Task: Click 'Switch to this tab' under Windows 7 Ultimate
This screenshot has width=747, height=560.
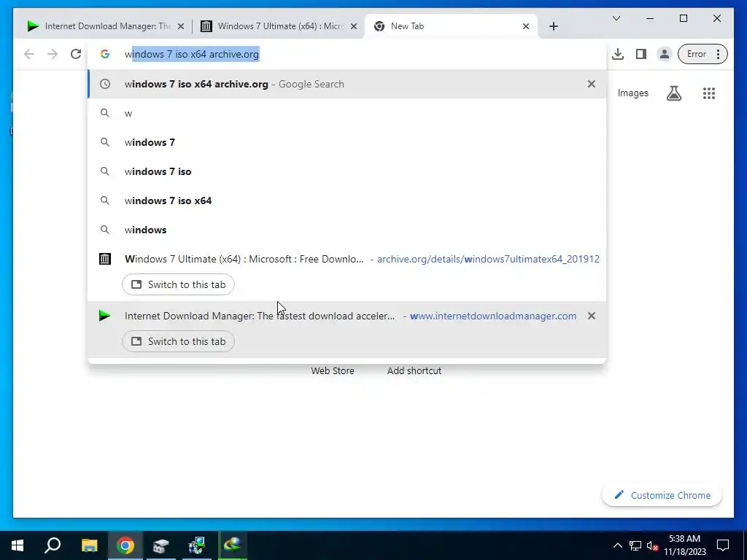Action: [178, 284]
